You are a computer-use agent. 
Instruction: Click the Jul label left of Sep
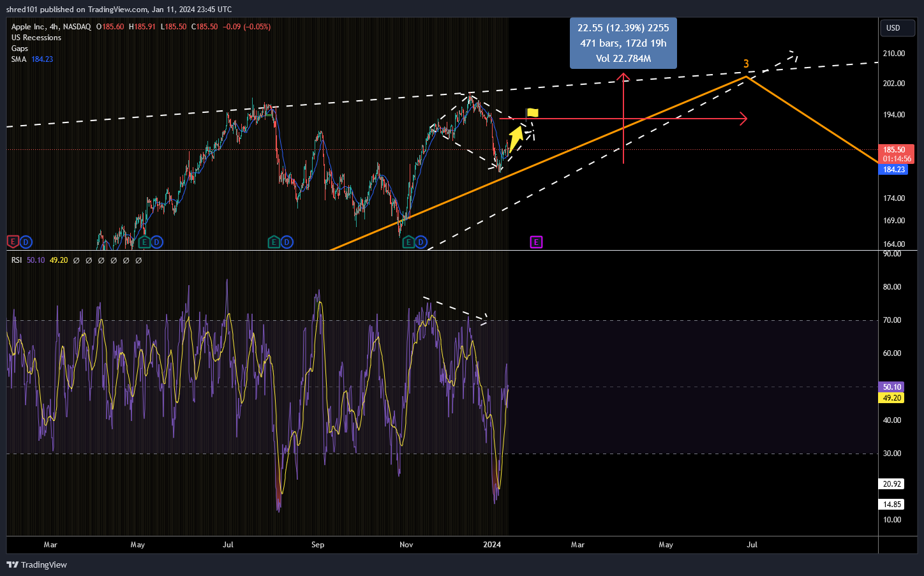[x=228, y=545]
